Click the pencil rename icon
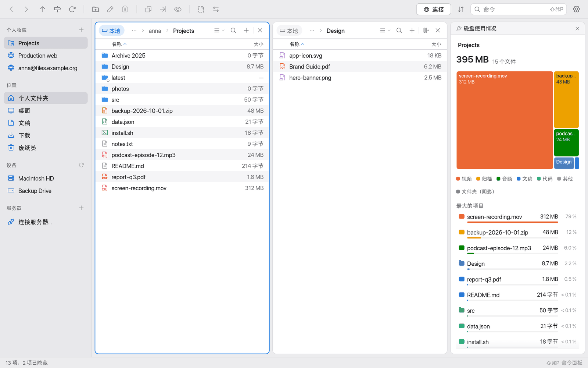The height and width of the screenshot is (368, 588). [x=110, y=9]
